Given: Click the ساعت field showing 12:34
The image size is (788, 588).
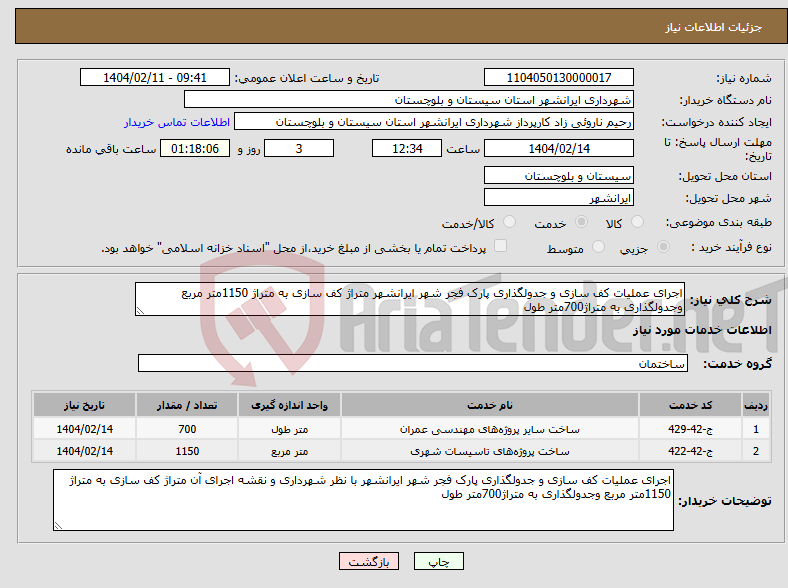Looking at the screenshot, I should pos(407,148).
